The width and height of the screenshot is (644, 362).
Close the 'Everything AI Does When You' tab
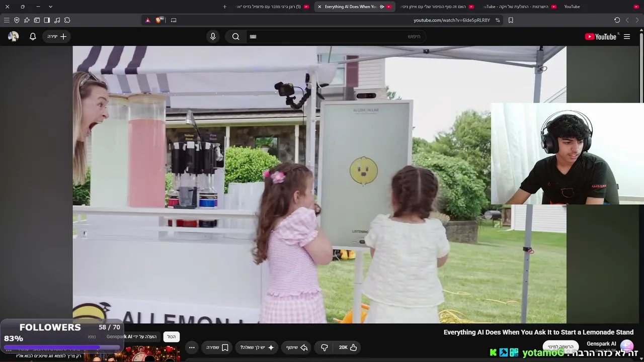pyautogui.click(x=319, y=7)
